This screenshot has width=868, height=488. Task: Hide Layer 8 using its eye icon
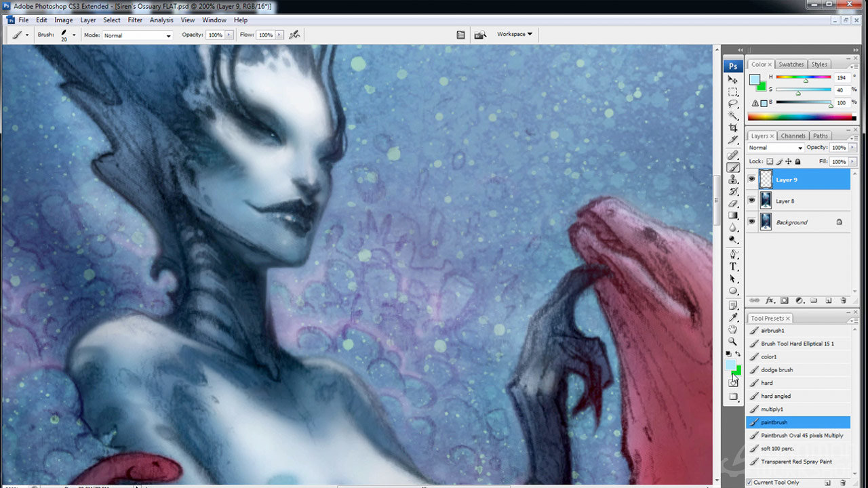[x=751, y=201]
